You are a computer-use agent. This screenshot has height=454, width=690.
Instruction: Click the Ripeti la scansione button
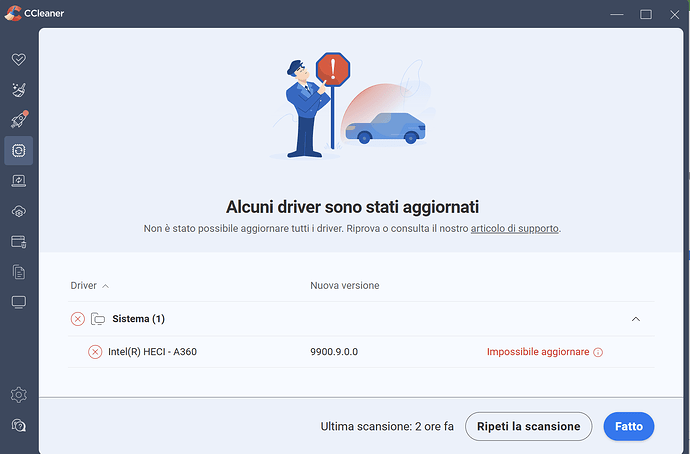pos(529,426)
